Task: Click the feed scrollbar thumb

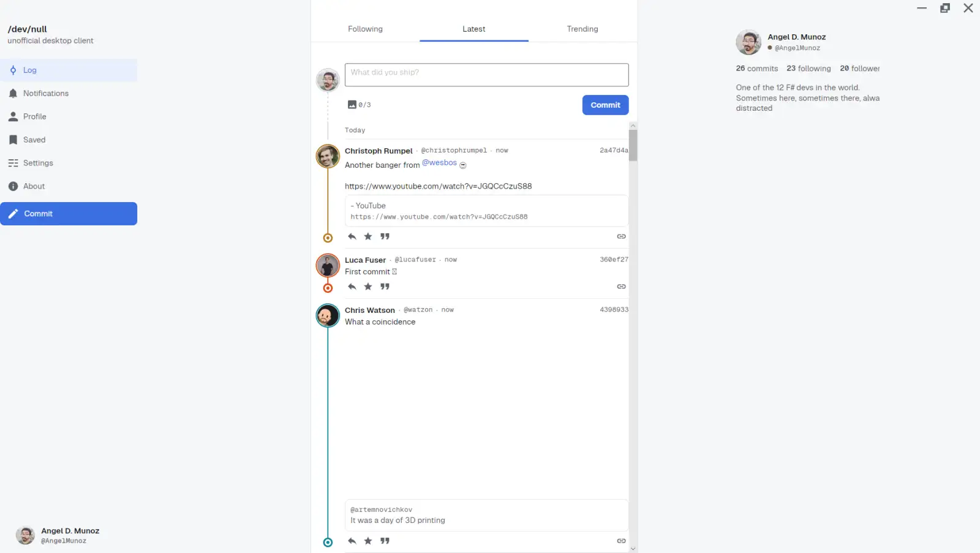Action: click(x=633, y=145)
